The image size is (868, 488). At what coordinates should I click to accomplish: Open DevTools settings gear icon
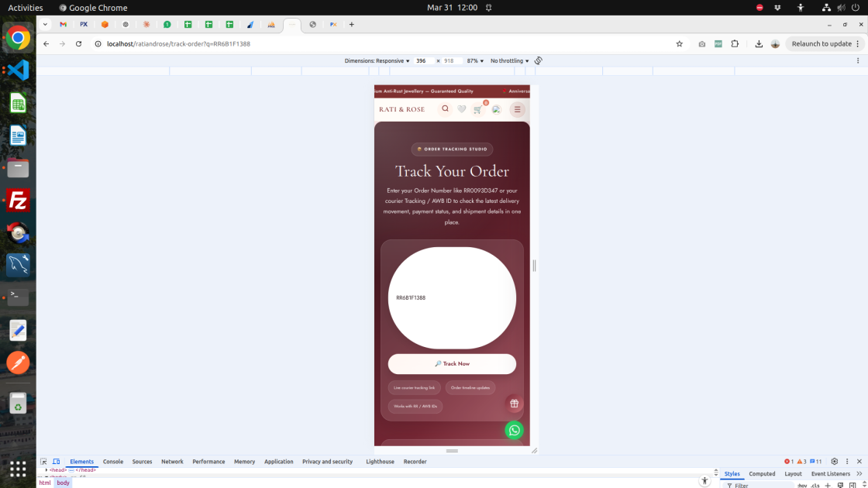pos(835,462)
